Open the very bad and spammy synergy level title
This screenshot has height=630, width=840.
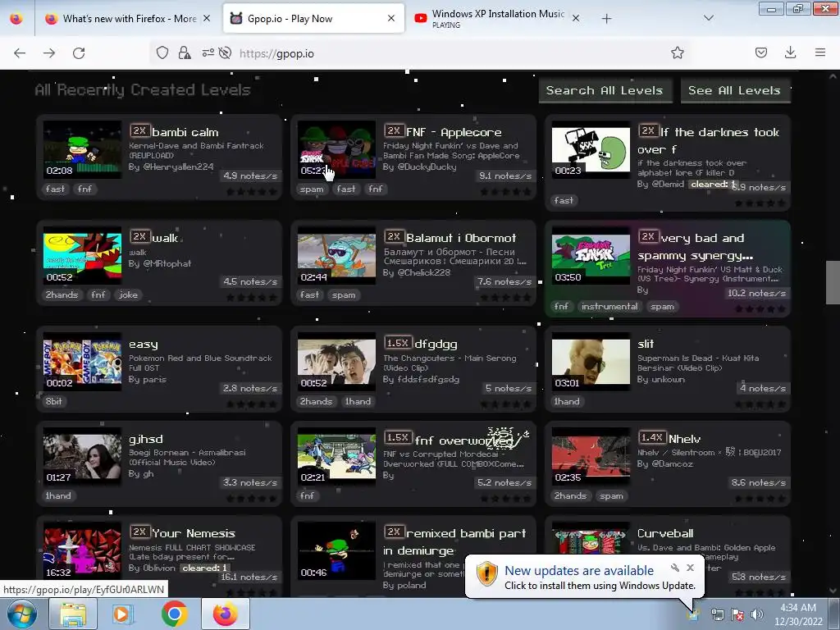[x=696, y=247]
